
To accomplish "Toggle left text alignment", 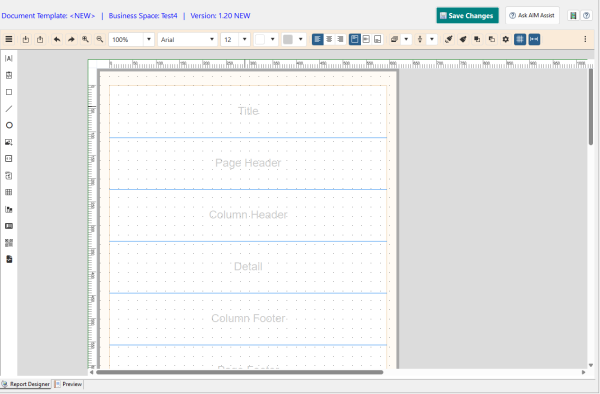I will (318, 39).
